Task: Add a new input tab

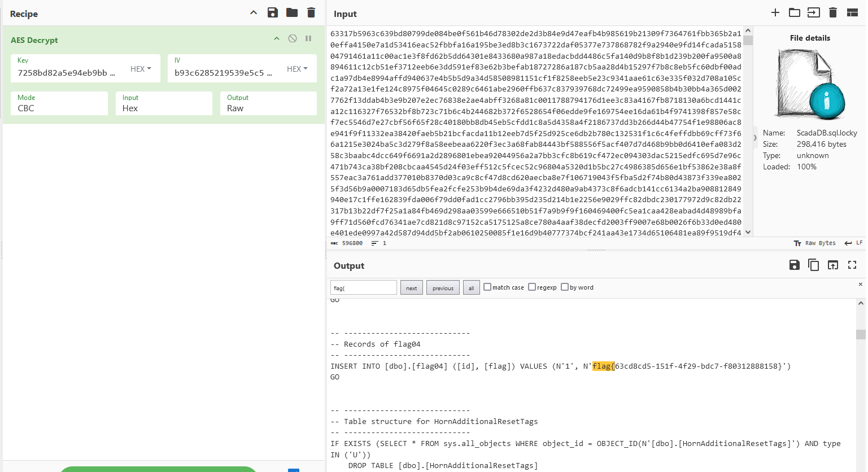Action: 775,12
